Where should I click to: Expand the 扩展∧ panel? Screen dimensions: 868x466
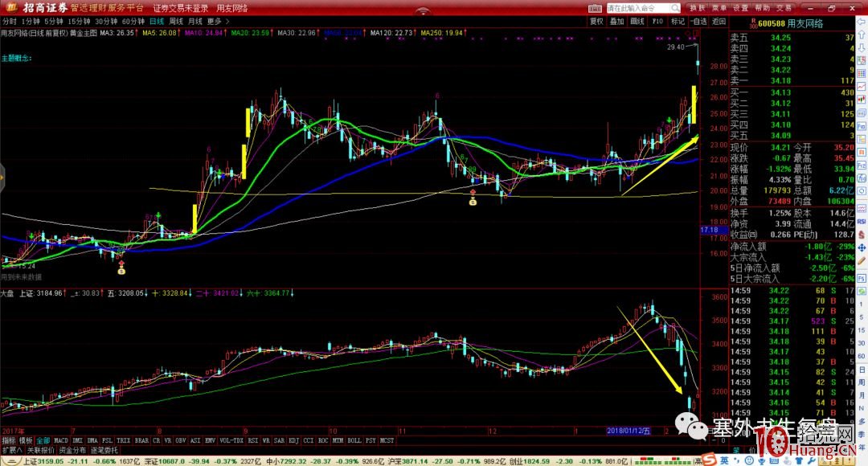coord(11,451)
